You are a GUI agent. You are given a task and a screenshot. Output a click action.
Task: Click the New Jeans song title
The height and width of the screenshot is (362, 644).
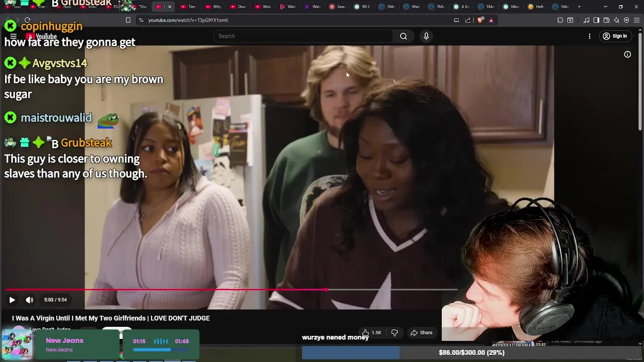64,340
